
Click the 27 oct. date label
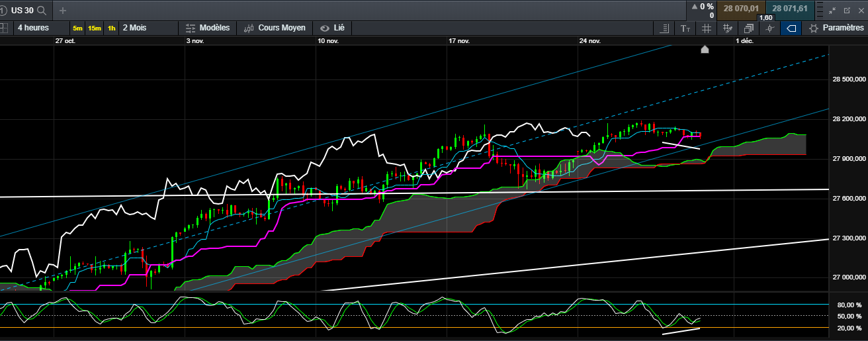(65, 40)
